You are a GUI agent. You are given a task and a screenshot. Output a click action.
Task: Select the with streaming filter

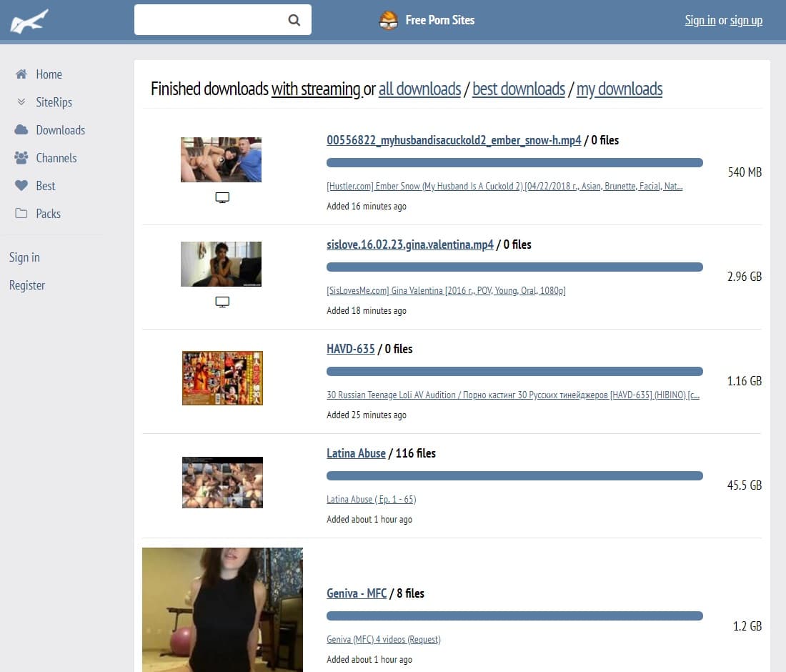(x=316, y=89)
